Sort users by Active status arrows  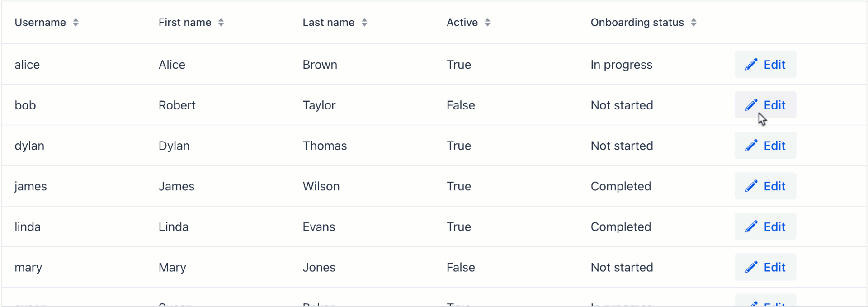[487, 23]
